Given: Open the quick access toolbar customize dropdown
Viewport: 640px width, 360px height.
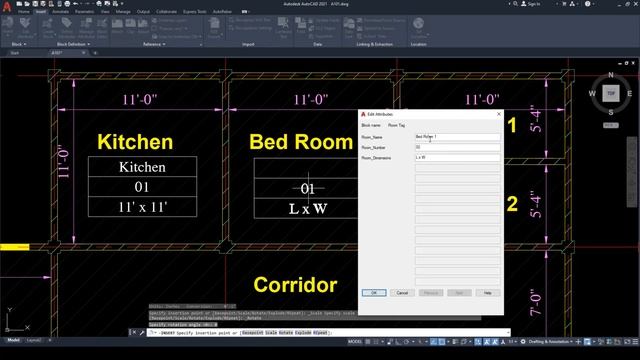Looking at the screenshot, I should pos(122,4).
